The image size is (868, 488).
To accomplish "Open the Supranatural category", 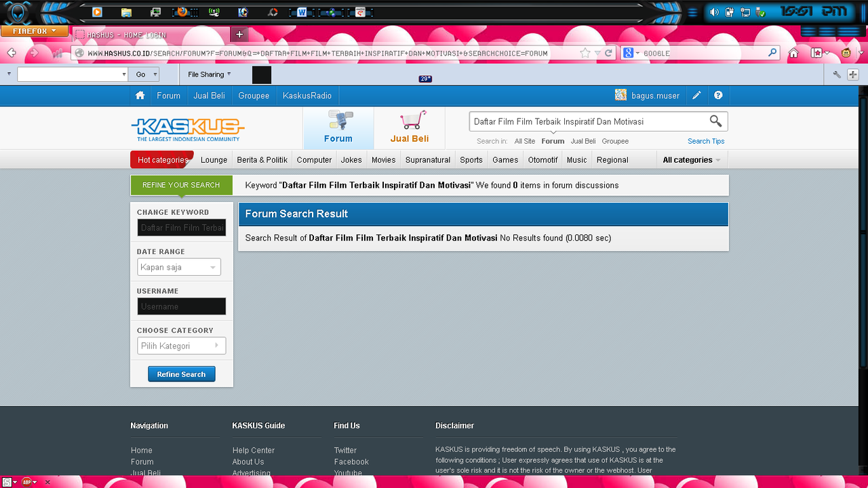I will [428, 160].
